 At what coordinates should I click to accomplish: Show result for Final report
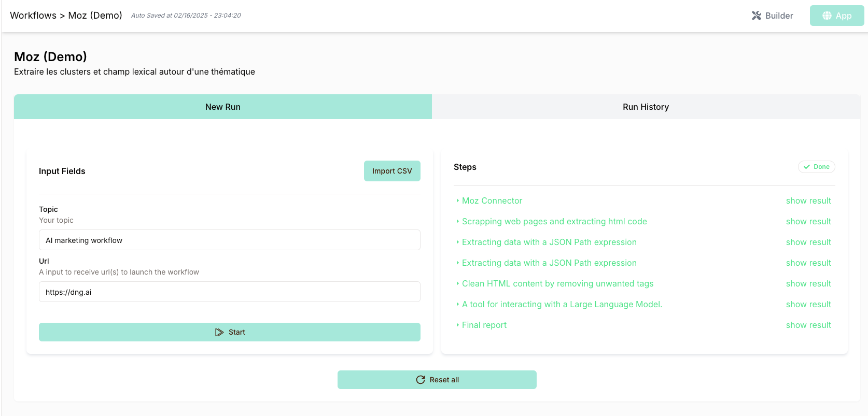coord(808,325)
